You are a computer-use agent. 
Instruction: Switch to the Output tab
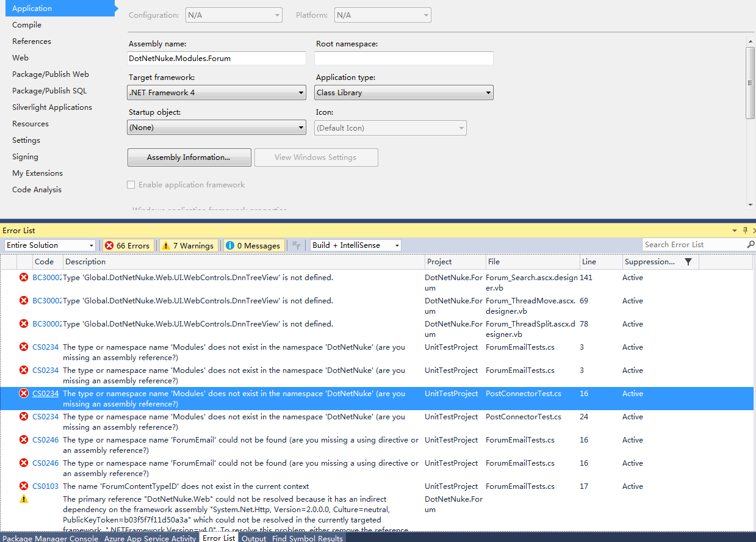point(254,538)
